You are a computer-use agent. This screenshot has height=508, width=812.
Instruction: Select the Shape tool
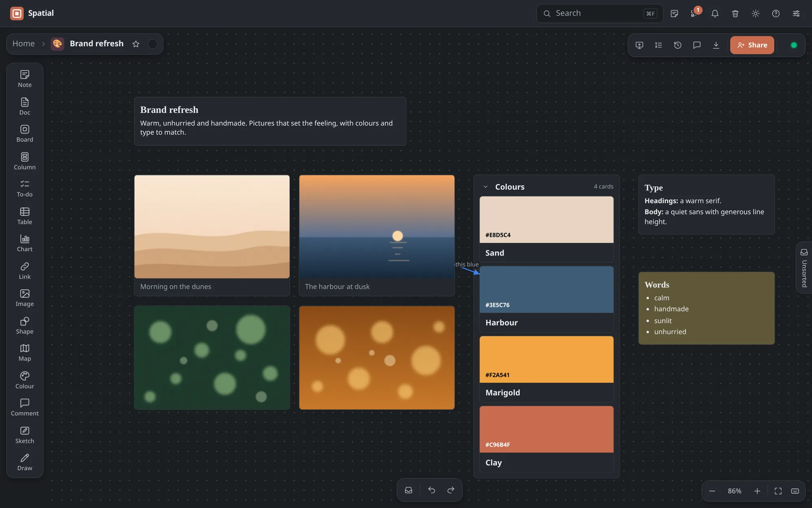point(25,326)
